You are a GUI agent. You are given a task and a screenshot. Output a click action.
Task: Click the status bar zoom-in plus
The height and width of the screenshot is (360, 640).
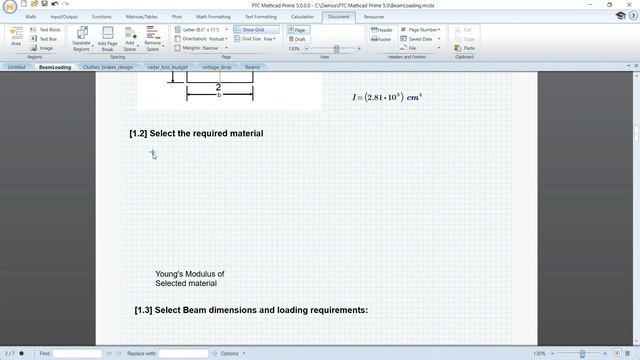click(604, 353)
